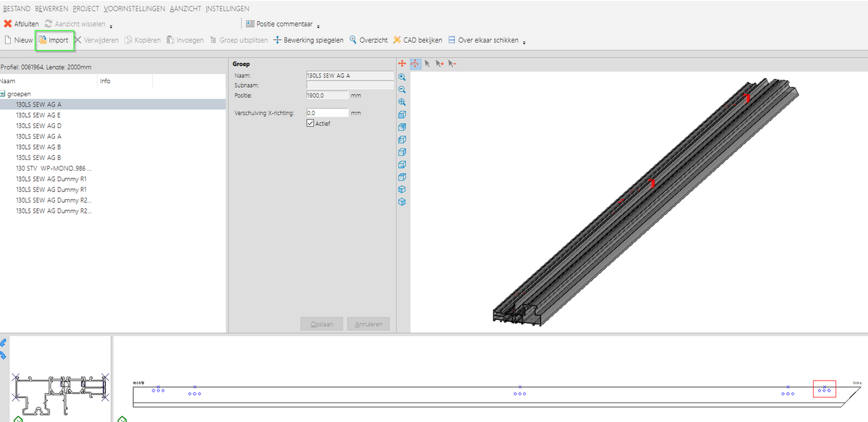Image resolution: width=868 pixels, height=422 pixels.
Task: Open the BESTAND menu
Action: click(17, 9)
